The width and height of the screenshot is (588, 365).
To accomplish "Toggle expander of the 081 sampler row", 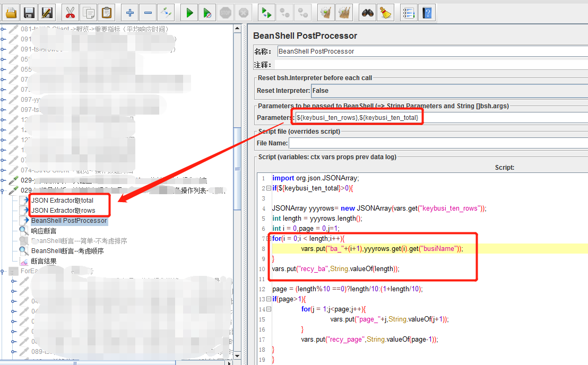I will click(3, 29).
